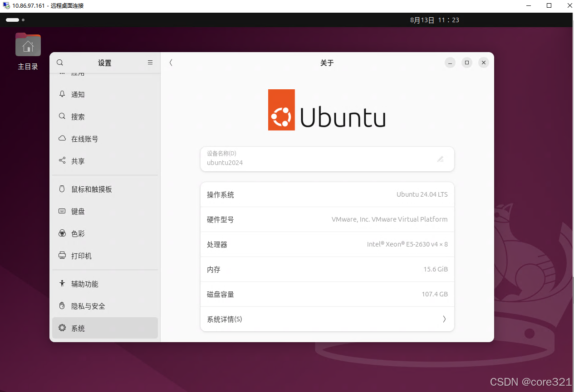This screenshot has width=574, height=392.
Task: Open the clock showing 8月13日 11:23
Action: pyautogui.click(x=435, y=20)
